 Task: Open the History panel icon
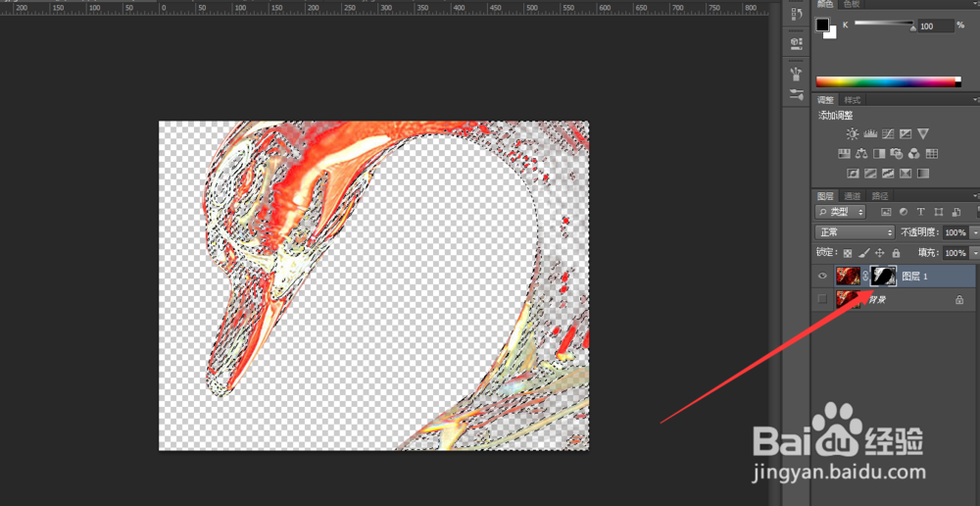coord(796,14)
